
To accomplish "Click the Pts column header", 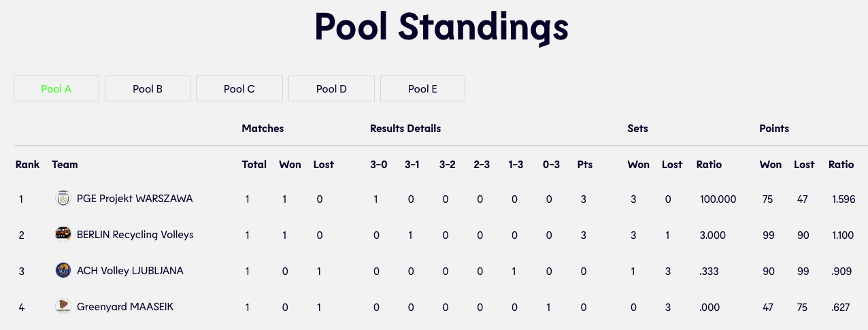I will 585,165.
